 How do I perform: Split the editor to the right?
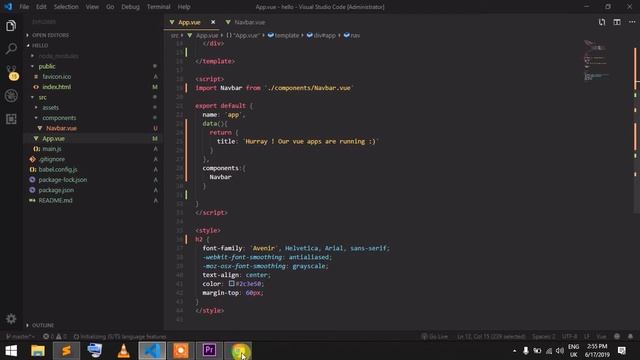tap(617, 22)
